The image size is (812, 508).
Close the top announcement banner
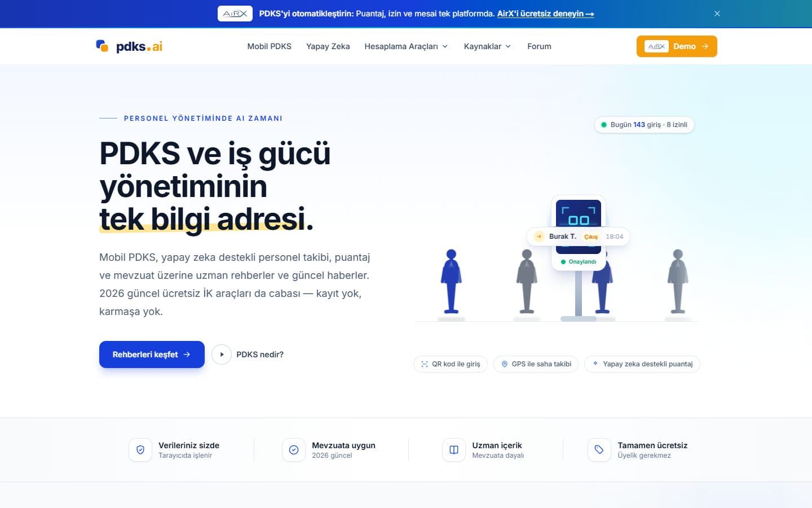pos(717,14)
